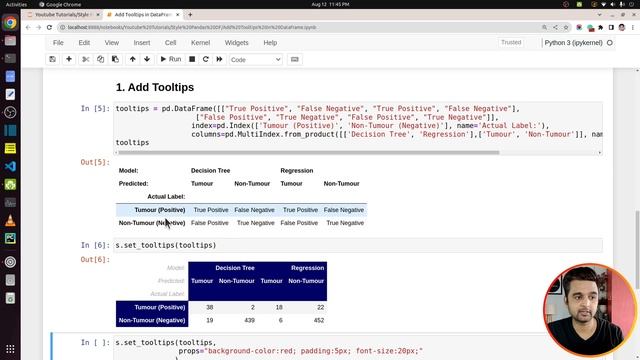The image size is (640, 360).
Task: Open the Kernel menu
Action: pos(200,42)
